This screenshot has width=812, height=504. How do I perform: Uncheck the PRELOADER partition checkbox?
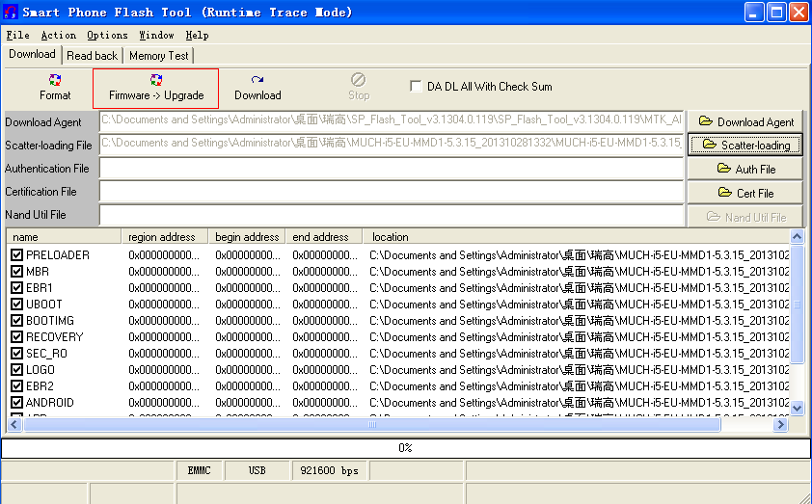(16, 255)
